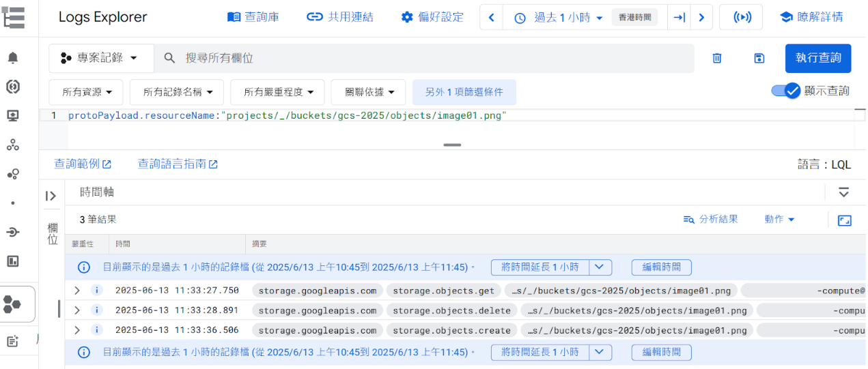The image size is (868, 369).
Task: Open the 過去 1 小時 time range picker
Action: pos(559,18)
